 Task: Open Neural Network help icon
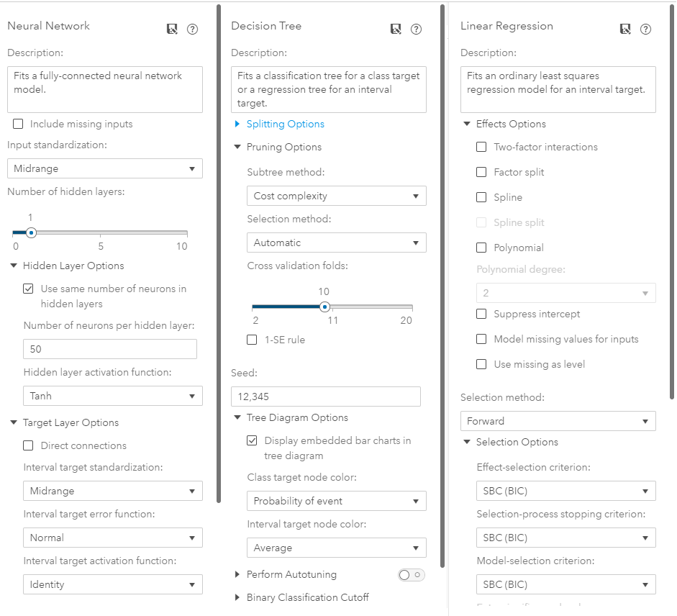[192, 29]
